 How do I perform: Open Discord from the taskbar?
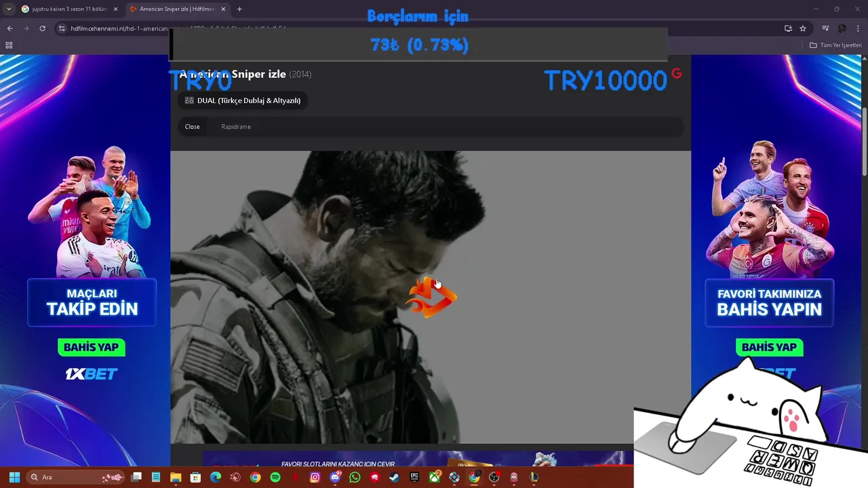pos(335,477)
